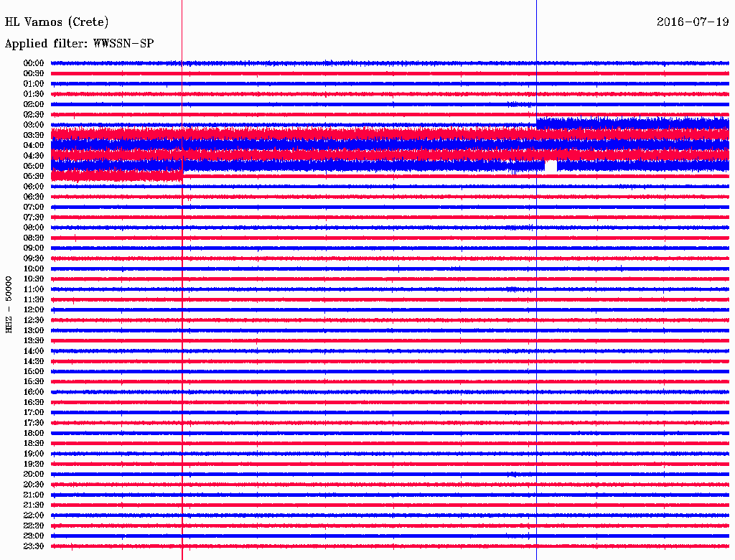Click the "20:30" time label

pyautogui.click(x=34, y=485)
